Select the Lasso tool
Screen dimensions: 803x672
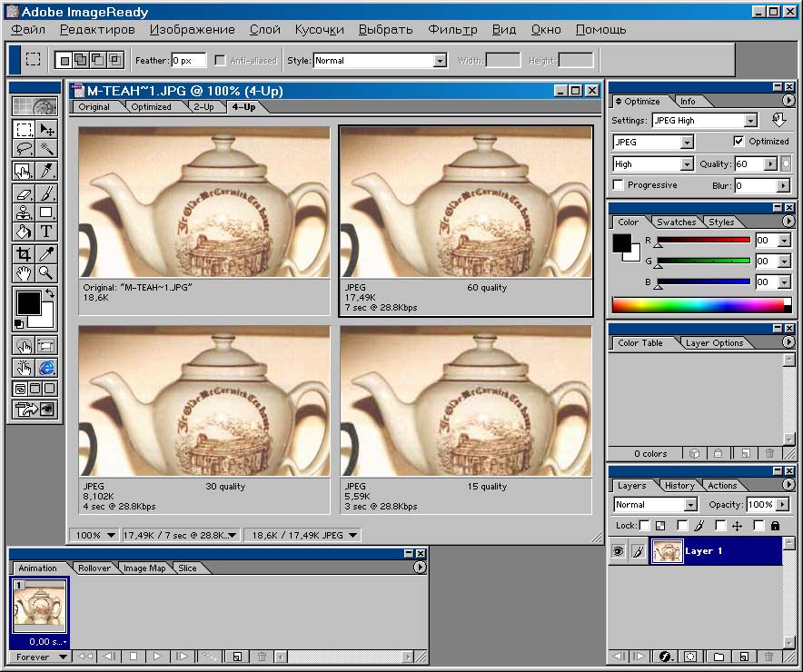tap(24, 150)
